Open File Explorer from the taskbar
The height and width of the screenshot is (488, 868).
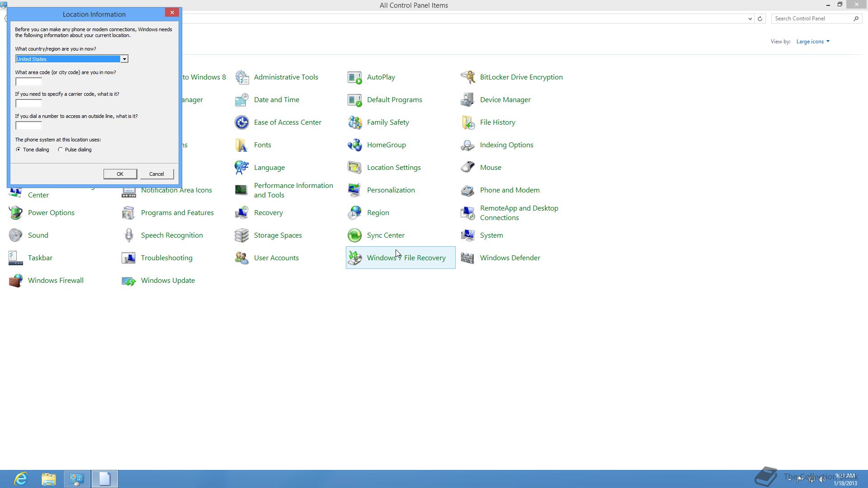[x=49, y=479]
